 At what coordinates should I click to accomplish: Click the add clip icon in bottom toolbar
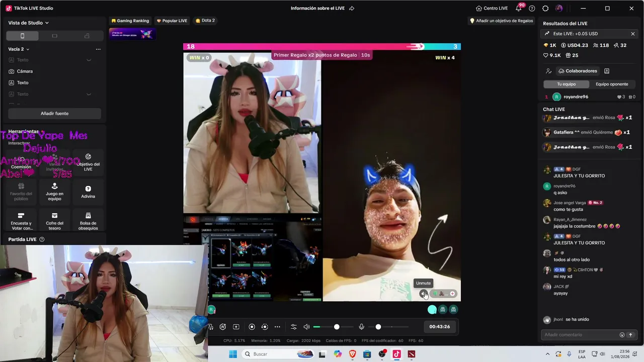[x=236, y=327]
